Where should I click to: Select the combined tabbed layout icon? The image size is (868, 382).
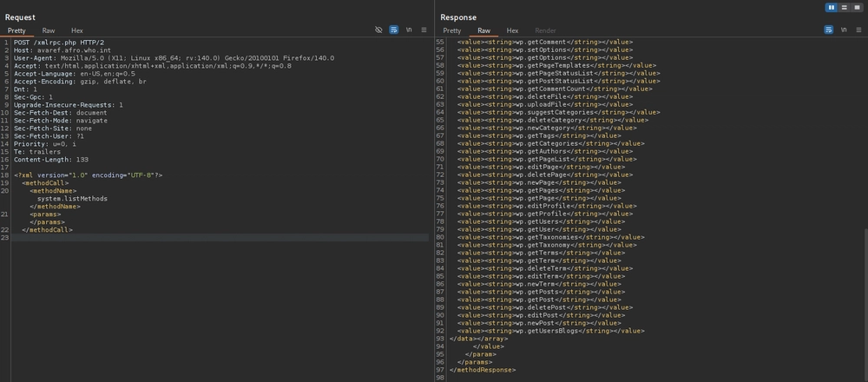pyautogui.click(x=857, y=7)
